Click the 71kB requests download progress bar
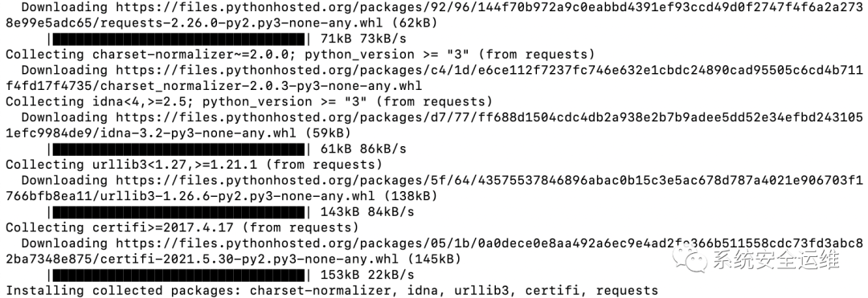Screen dimensions: 868x298 (177, 39)
